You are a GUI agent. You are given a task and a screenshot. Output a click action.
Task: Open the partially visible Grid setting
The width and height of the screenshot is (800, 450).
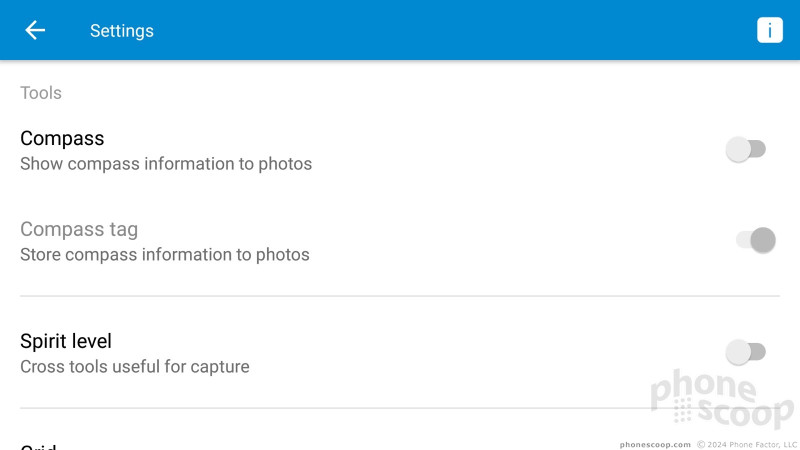click(38, 446)
